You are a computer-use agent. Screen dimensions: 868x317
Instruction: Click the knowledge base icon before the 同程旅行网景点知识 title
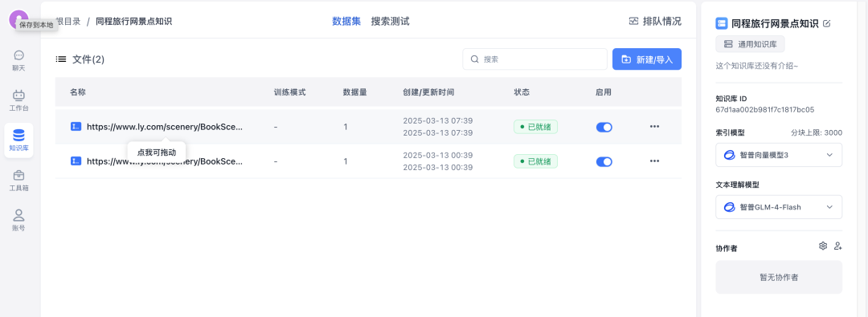(x=721, y=23)
